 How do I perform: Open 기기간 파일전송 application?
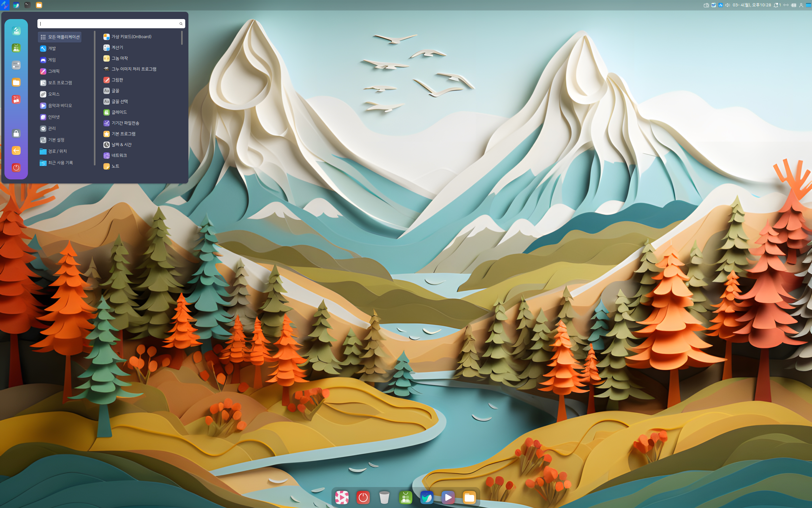coord(121,123)
